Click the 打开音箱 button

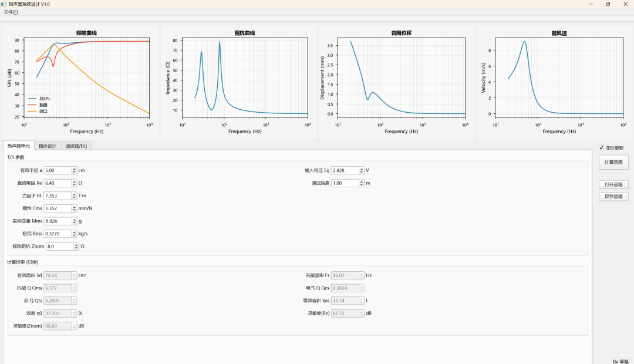pyautogui.click(x=613, y=184)
